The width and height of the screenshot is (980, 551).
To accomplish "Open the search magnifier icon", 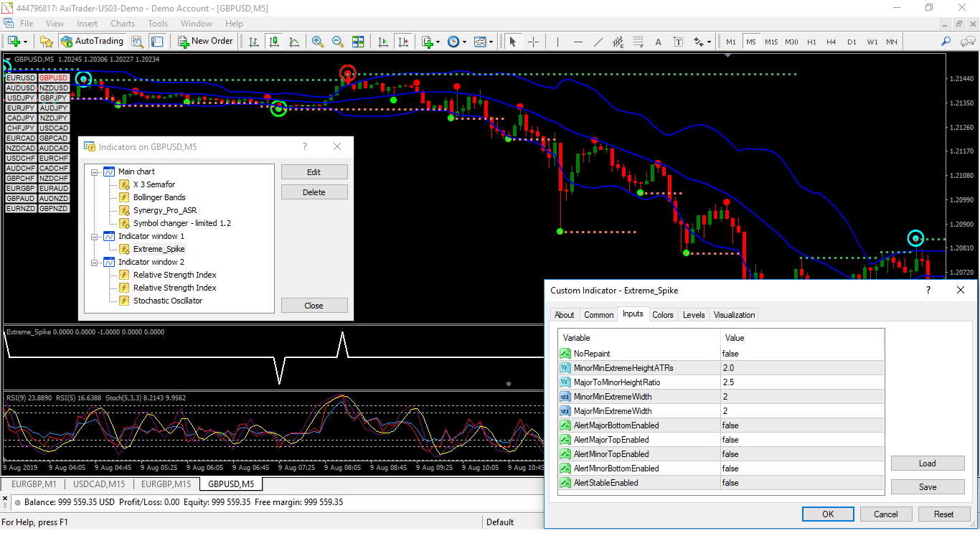I will click(946, 42).
